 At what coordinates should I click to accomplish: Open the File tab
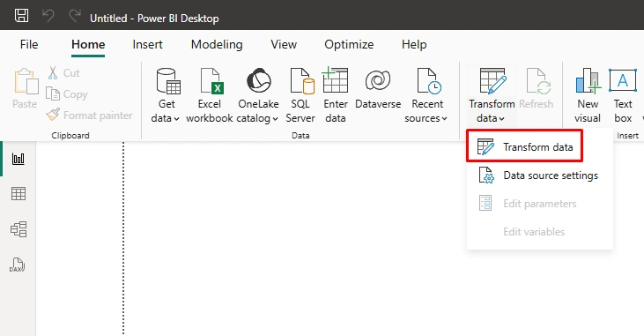[x=29, y=44]
